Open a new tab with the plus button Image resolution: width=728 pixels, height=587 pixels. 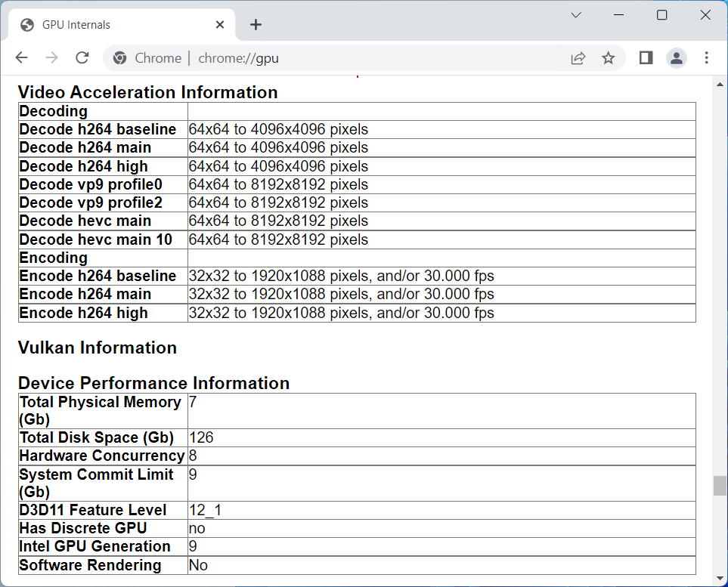[x=256, y=25]
